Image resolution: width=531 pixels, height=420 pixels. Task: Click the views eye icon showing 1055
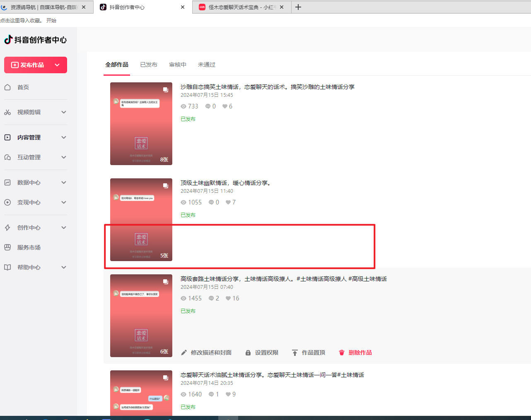click(183, 202)
